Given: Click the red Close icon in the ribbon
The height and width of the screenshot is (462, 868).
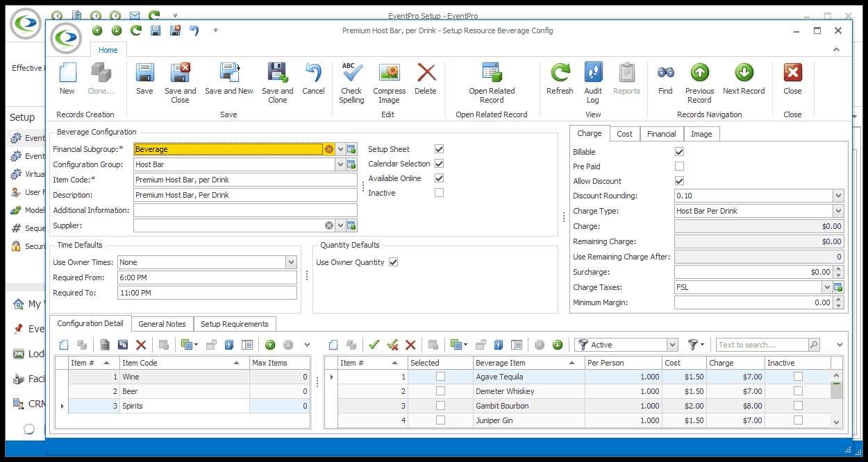Looking at the screenshot, I should pos(792,73).
